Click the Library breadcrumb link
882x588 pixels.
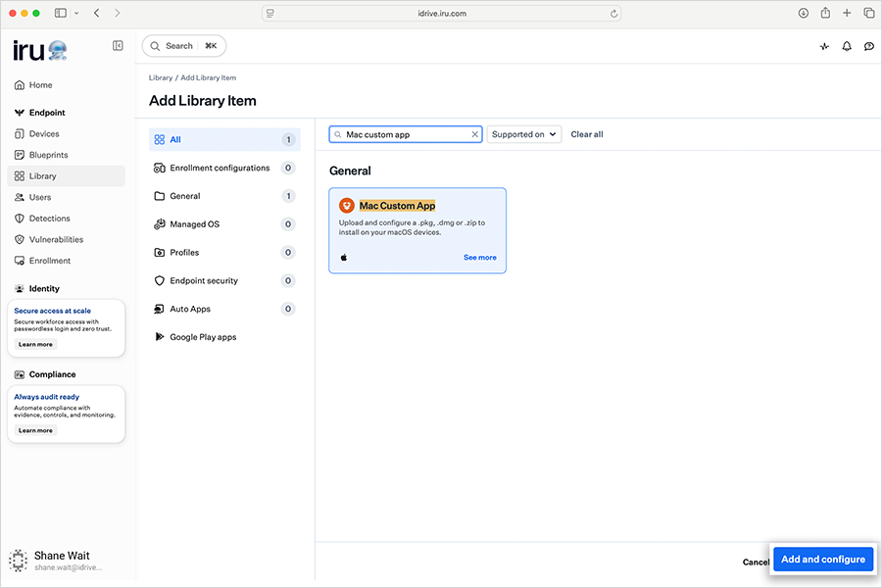pos(161,77)
